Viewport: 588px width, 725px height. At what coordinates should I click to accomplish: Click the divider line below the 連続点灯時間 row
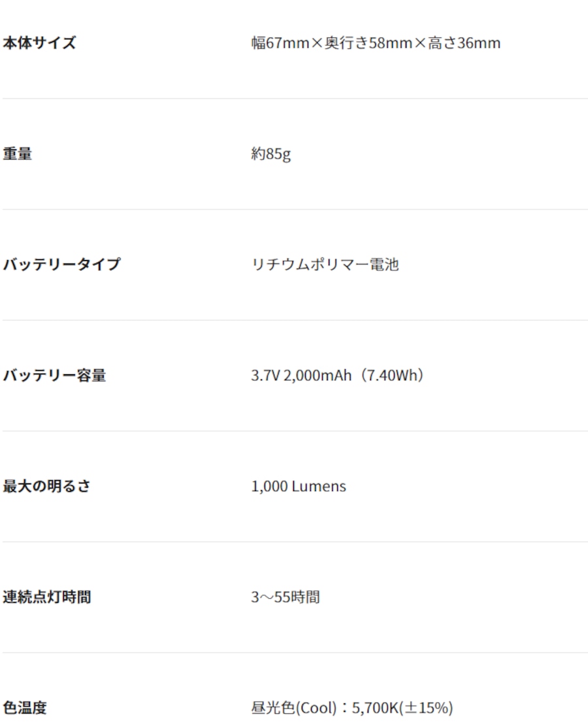(x=294, y=652)
